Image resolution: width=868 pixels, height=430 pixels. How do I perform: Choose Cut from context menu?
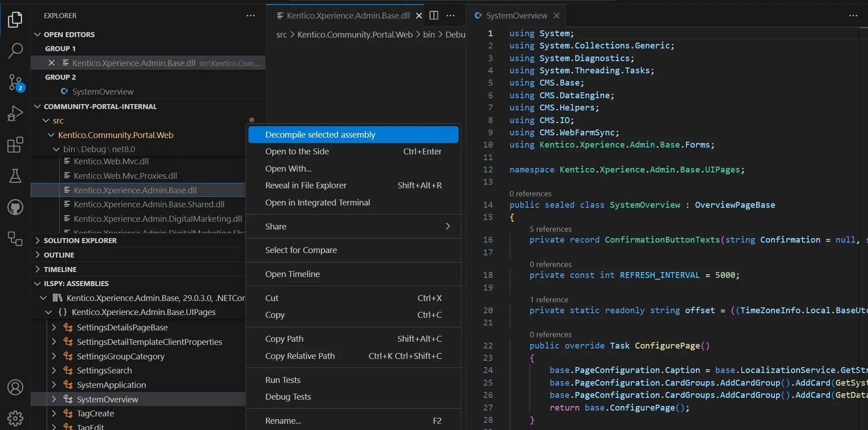[353, 298]
